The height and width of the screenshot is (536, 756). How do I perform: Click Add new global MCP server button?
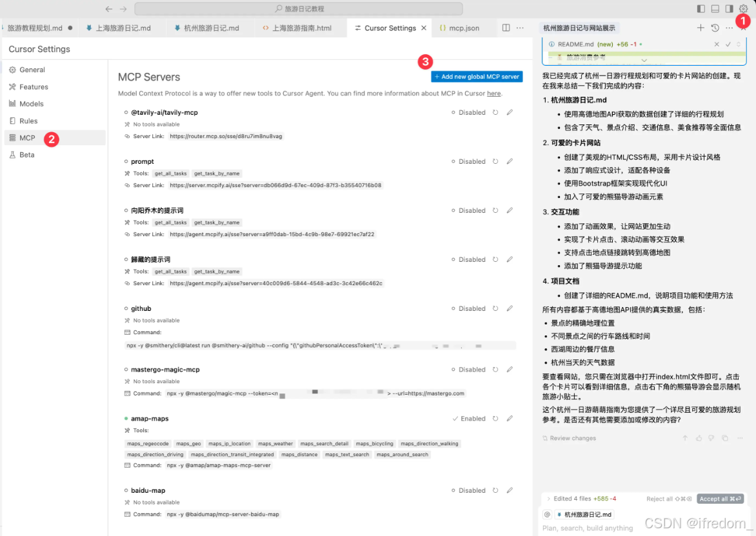[477, 77]
